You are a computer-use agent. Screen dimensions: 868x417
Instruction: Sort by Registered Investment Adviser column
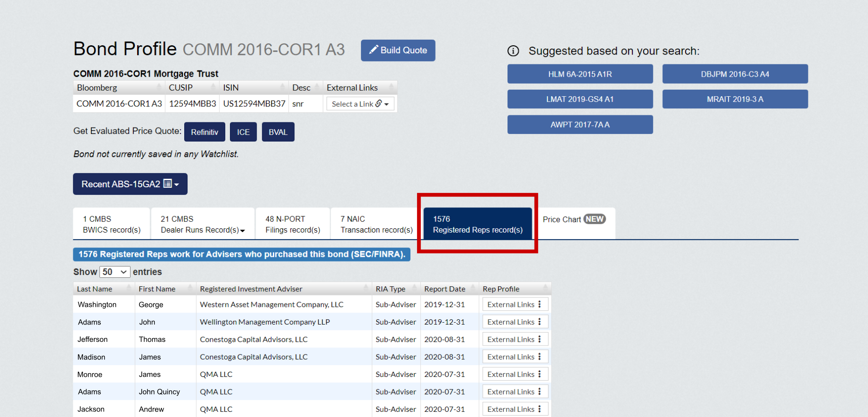(x=284, y=289)
